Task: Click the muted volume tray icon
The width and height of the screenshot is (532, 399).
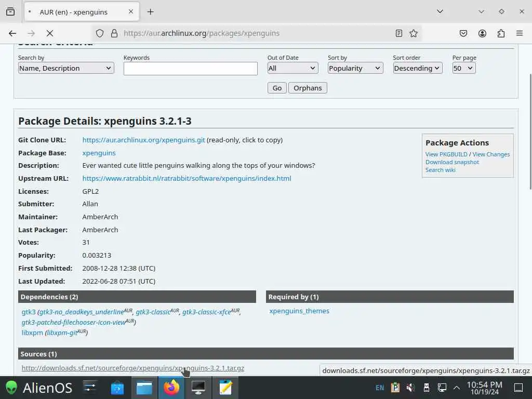Action: pos(410,388)
